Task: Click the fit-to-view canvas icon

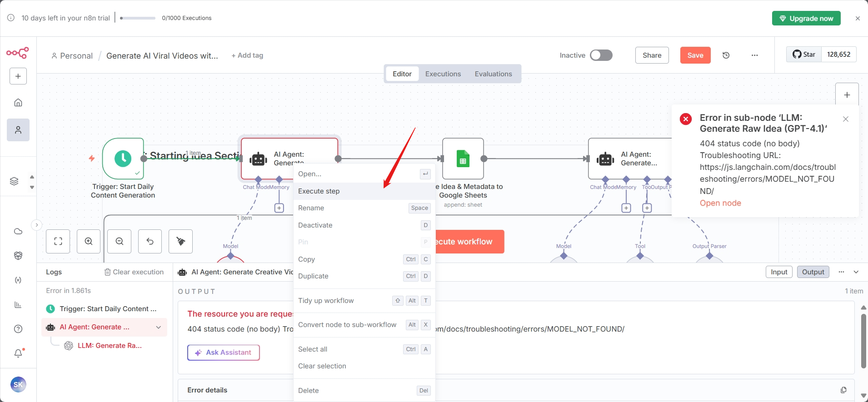Action: point(58,241)
